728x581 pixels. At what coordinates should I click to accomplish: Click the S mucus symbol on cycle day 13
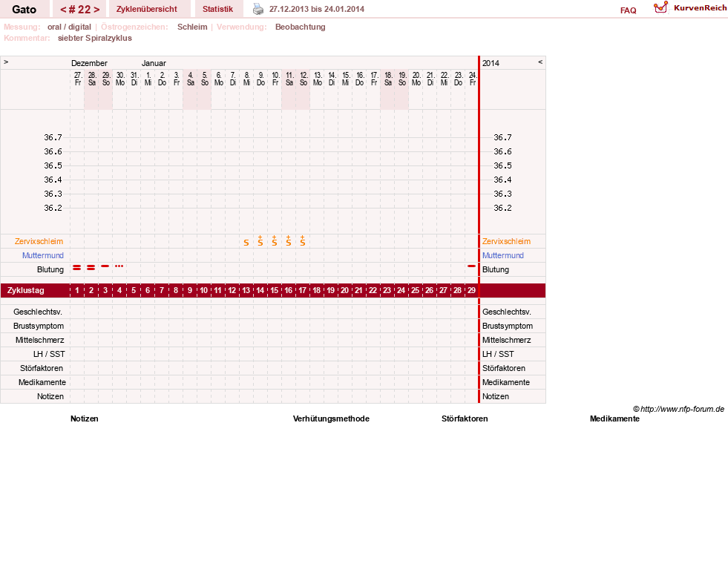coord(246,242)
